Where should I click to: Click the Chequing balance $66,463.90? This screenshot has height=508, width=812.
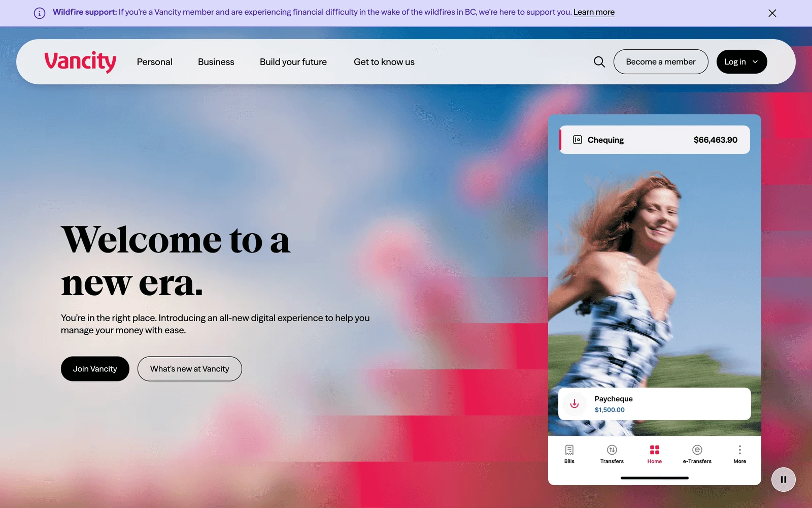pyautogui.click(x=716, y=140)
